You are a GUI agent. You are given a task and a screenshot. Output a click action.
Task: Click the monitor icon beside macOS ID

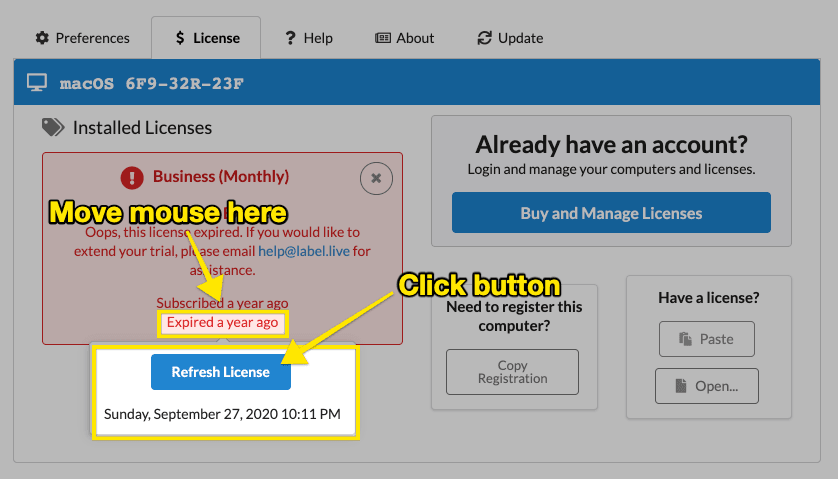pos(37,83)
